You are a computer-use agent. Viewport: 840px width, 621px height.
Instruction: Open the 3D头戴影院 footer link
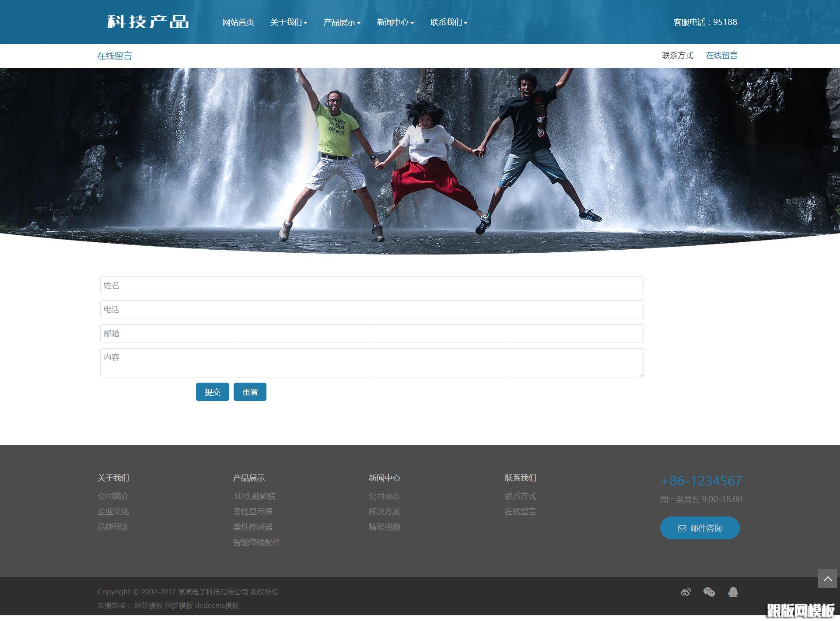coord(254,496)
